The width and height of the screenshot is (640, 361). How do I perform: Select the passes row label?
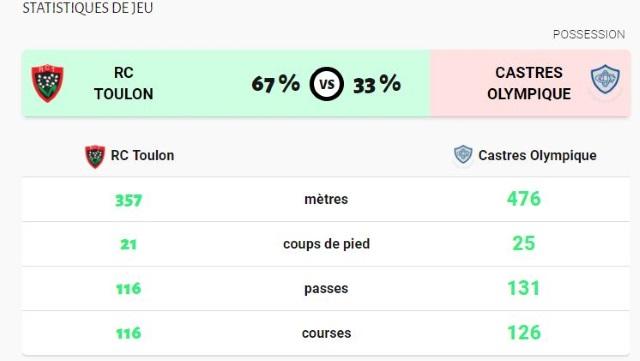326,289
